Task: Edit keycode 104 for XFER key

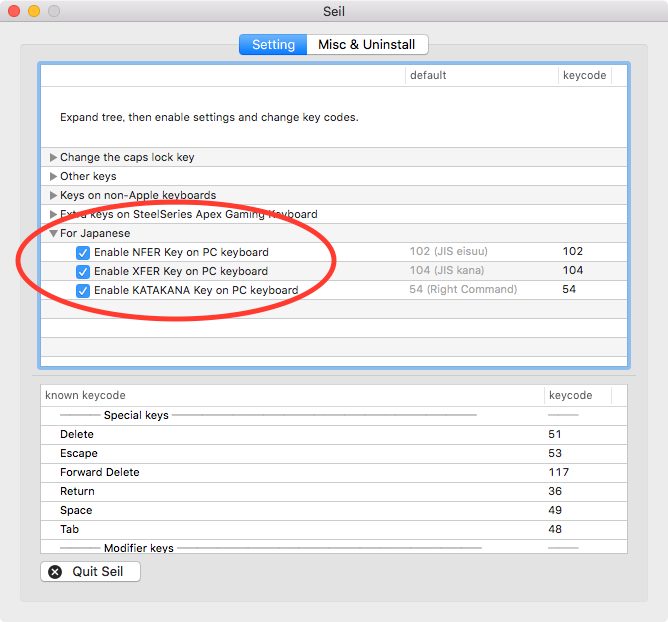Action: click(573, 270)
